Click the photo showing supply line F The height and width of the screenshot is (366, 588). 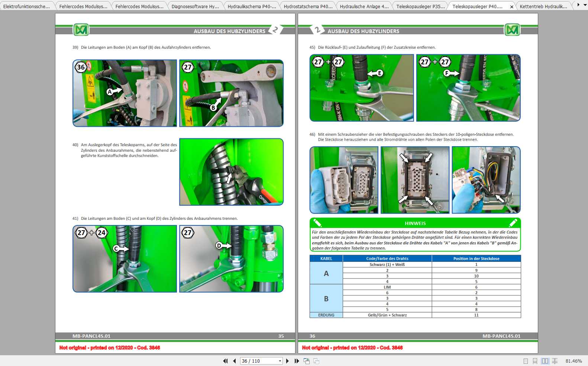[x=468, y=88]
